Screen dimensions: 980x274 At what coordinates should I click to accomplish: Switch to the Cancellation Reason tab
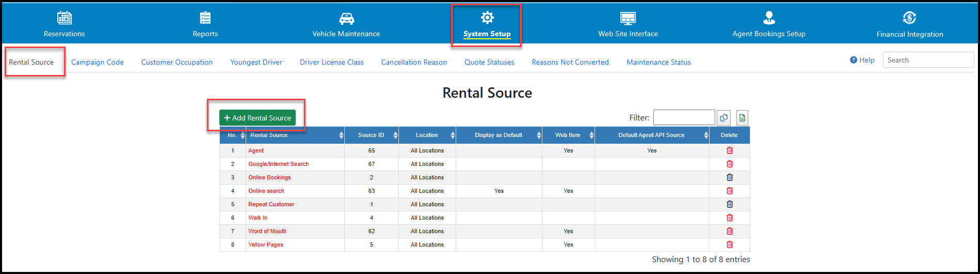pyautogui.click(x=414, y=62)
